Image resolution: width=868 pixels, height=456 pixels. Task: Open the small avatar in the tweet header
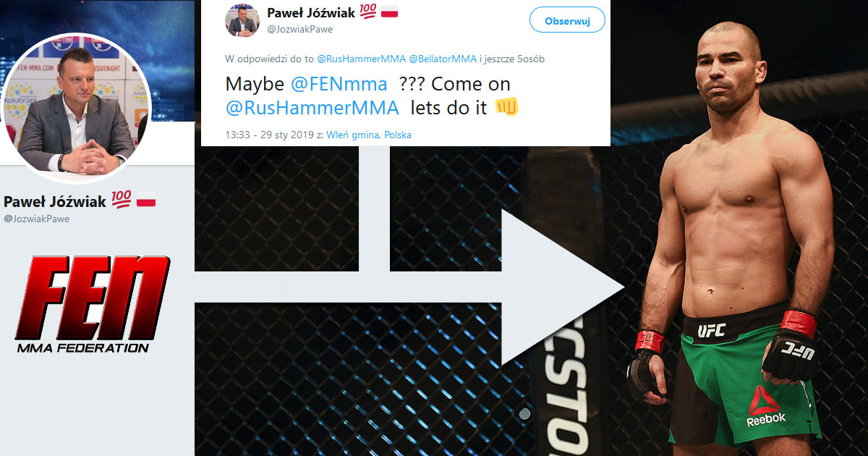point(242,21)
